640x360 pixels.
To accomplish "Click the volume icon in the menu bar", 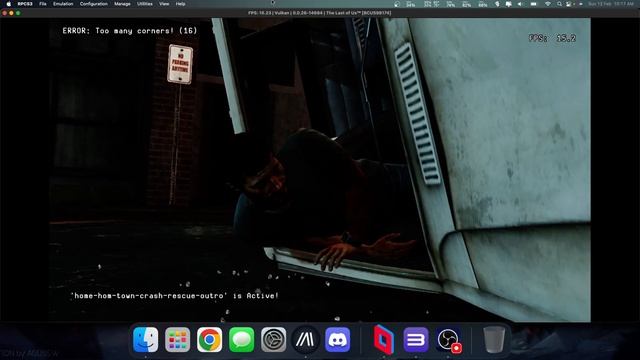I will tap(520, 4).
